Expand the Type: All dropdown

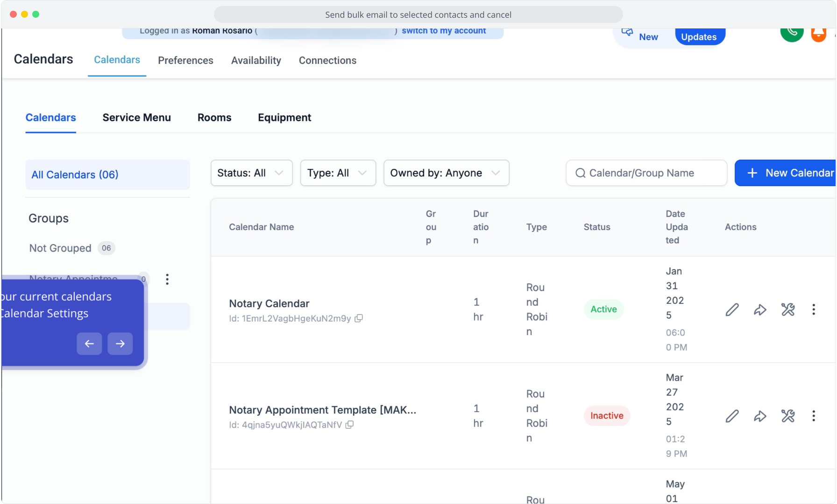[x=338, y=173]
